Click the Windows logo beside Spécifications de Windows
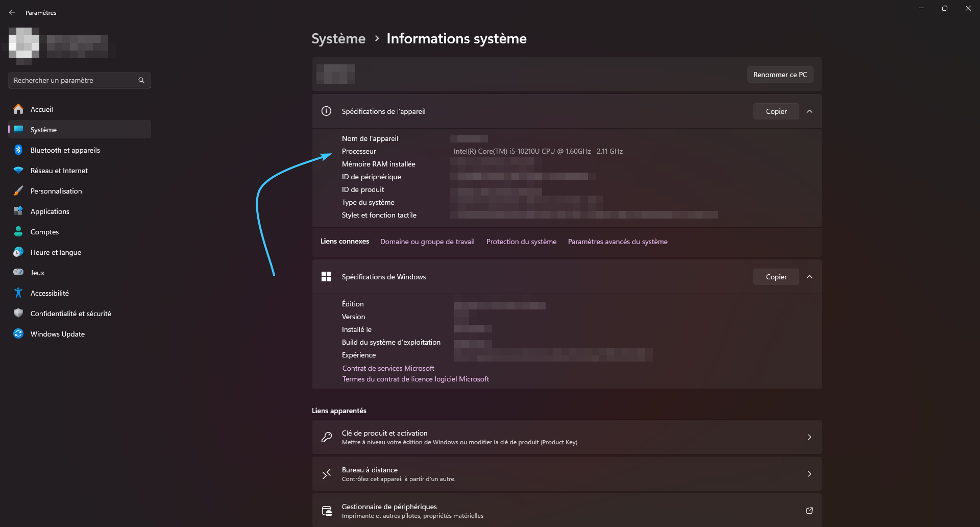This screenshot has width=980, height=527. pos(327,277)
